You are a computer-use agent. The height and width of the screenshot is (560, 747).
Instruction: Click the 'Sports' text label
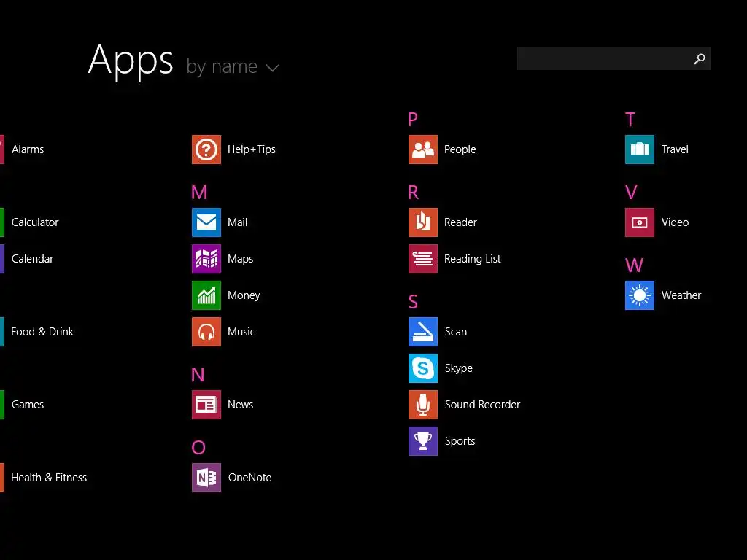(x=460, y=441)
